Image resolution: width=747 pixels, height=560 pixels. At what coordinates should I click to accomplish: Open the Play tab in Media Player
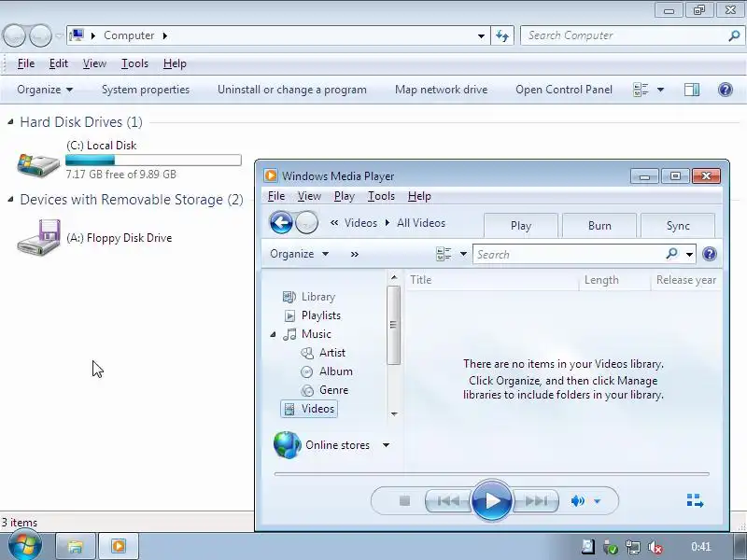[x=521, y=226]
